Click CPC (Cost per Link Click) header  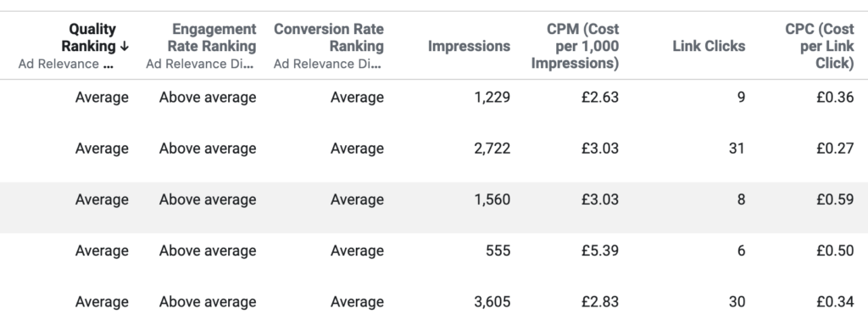(820, 46)
